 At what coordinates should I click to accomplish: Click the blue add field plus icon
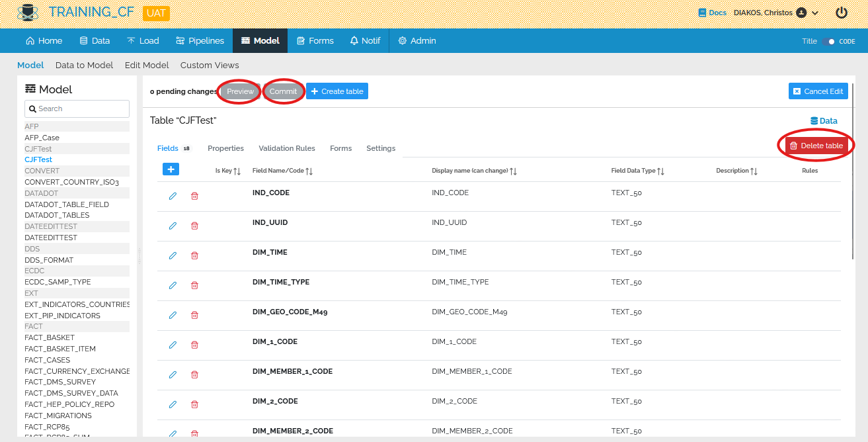point(171,169)
